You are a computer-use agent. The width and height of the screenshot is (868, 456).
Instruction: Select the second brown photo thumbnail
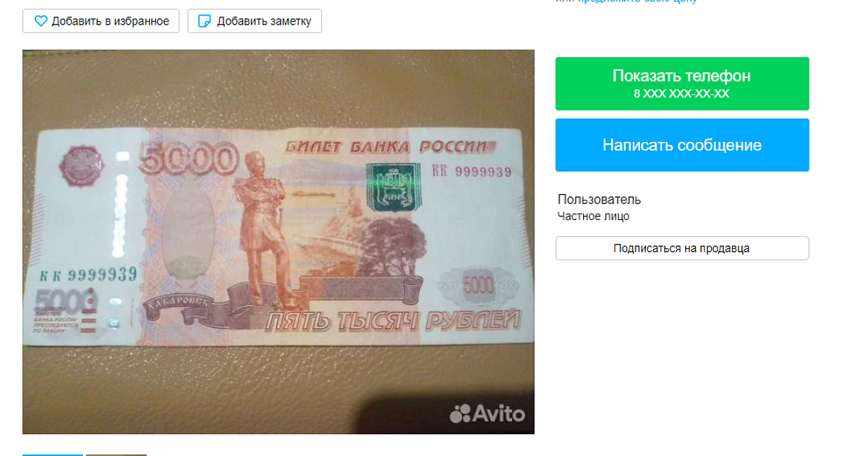[x=116, y=455]
